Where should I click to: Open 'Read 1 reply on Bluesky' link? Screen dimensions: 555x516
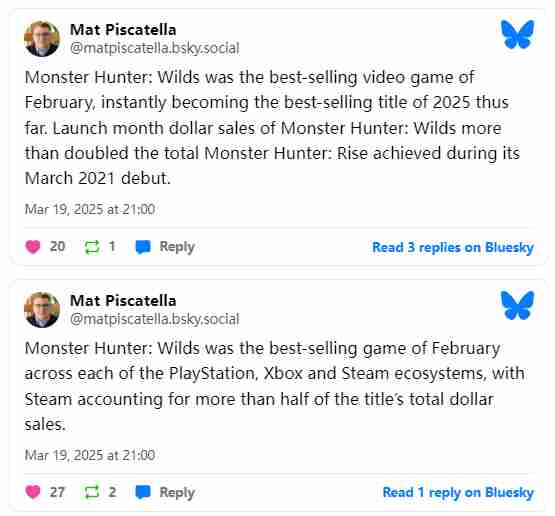458,492
